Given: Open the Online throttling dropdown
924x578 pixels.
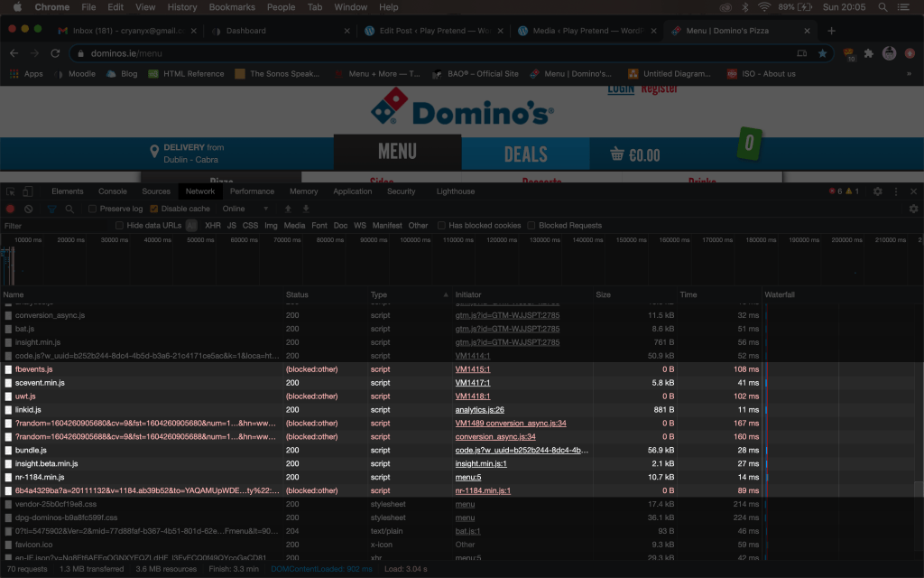Looking at the screenshot, I should click(x=245, y=209).
